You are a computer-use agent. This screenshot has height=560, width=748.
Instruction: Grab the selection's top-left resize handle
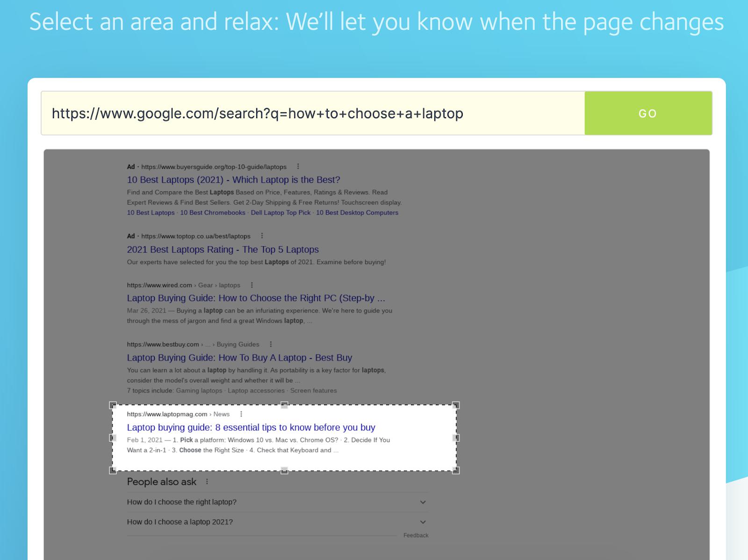point(113,405)
